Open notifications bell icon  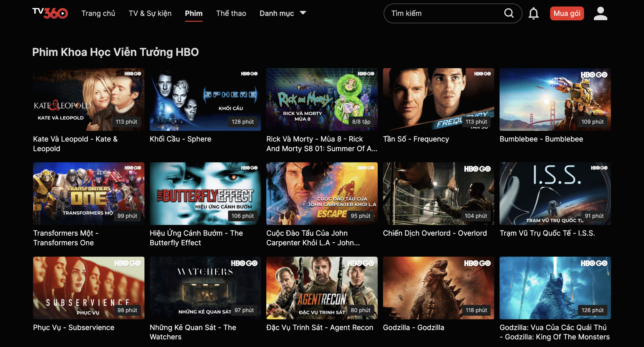(533, 13)
